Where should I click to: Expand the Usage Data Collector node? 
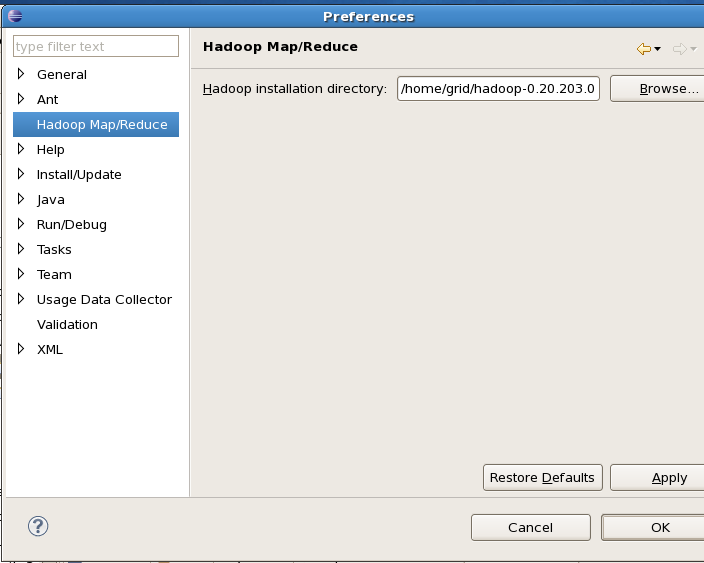coord(21,299)
